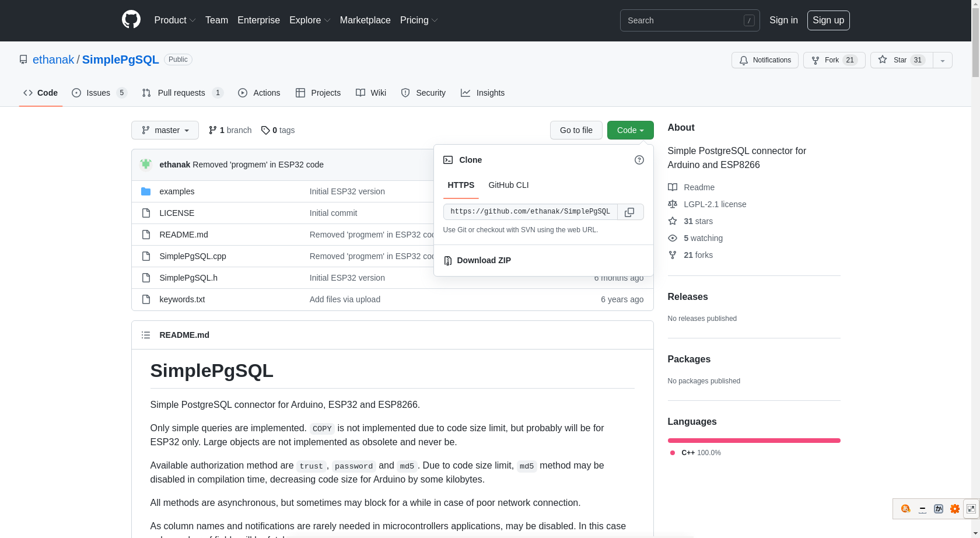Click the Notifications button
980x538 pixels.
coord(765,60)
